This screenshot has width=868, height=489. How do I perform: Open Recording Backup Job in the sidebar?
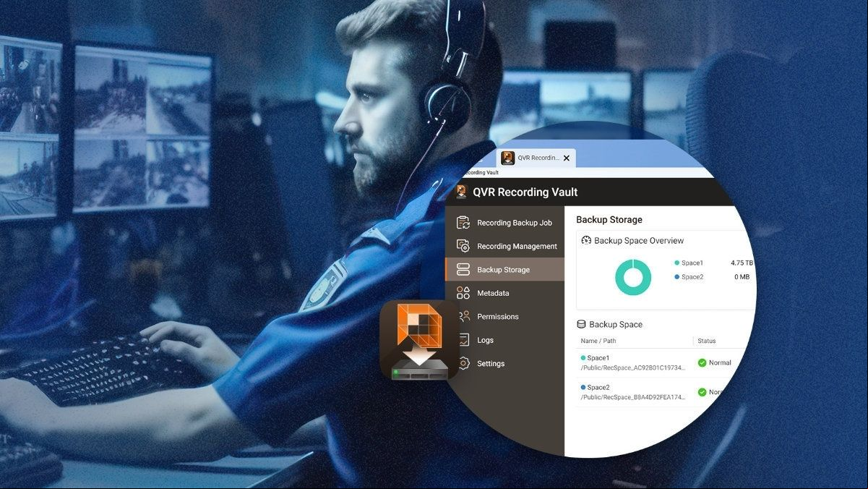point(505,223)
